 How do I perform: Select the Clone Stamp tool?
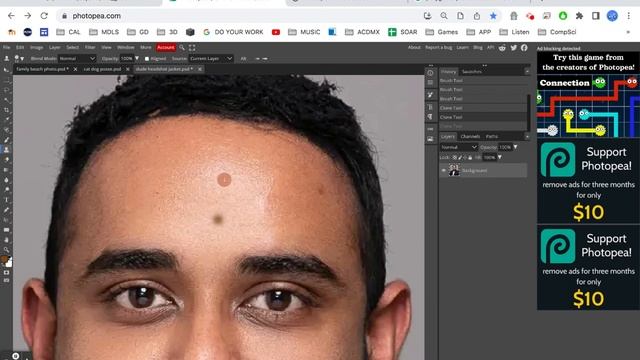[6, 150]
